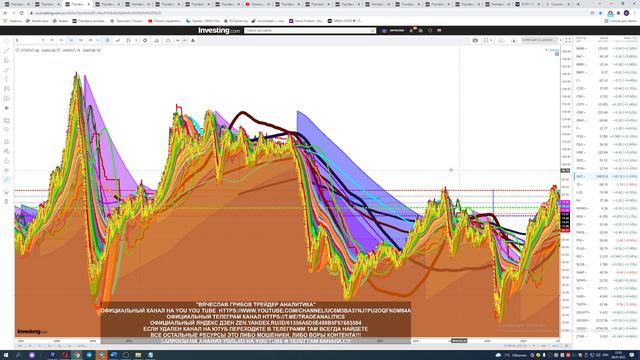Viewport: 640px width, 360px height.
Task: Enter fullscreen mode with the expand icon
Action: pos(568,40)
